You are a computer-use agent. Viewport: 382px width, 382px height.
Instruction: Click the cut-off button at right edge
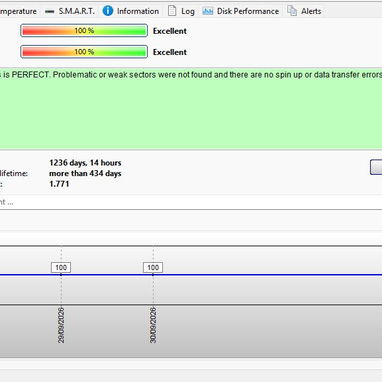pyautogui.click(x=376, y=167)
